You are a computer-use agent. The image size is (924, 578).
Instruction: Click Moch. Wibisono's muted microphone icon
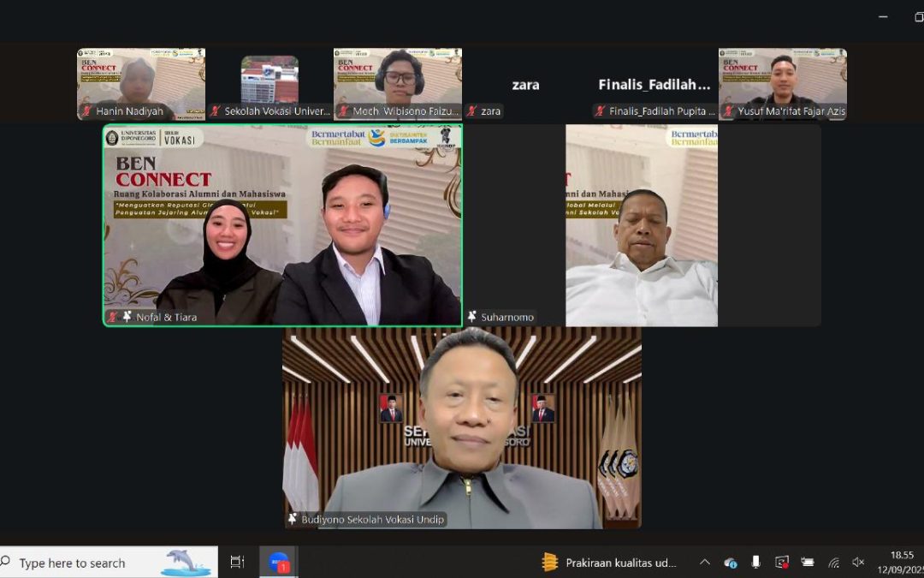click(x=344, y=110)
